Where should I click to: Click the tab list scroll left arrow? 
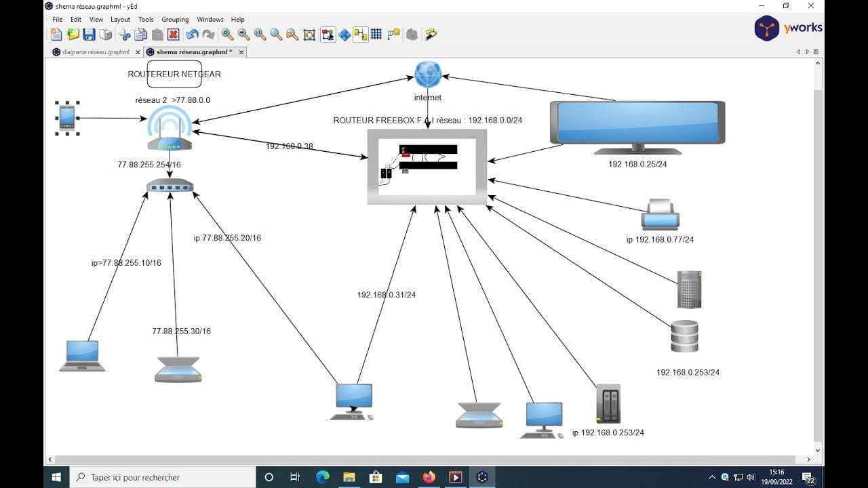[x=798, y=52]
